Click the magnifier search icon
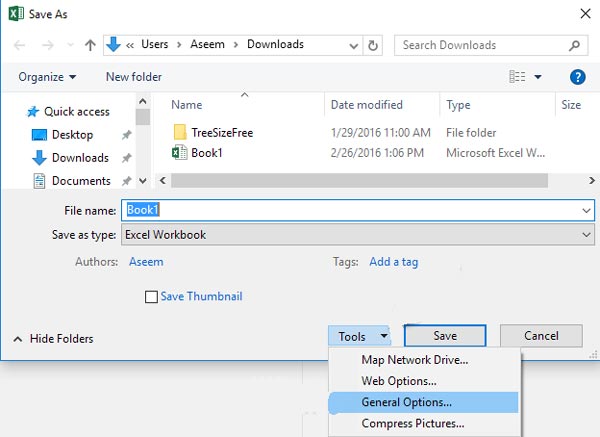 [x=574, y=46]
